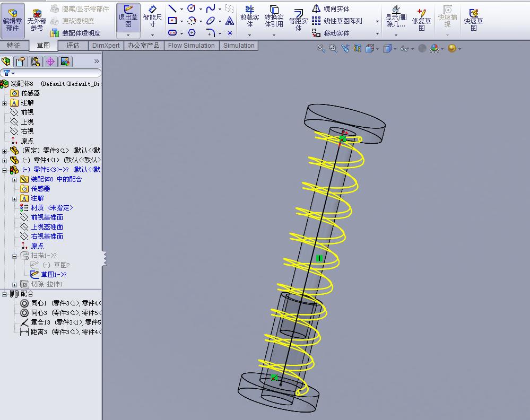Select the Point sketch tool

click(230, 33)
